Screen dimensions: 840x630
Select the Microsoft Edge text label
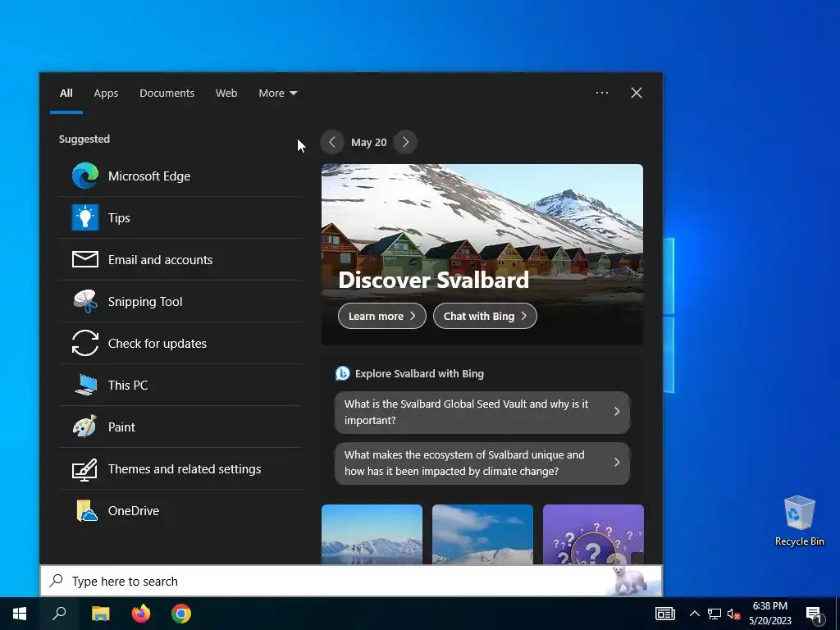(x=149, y=176)
